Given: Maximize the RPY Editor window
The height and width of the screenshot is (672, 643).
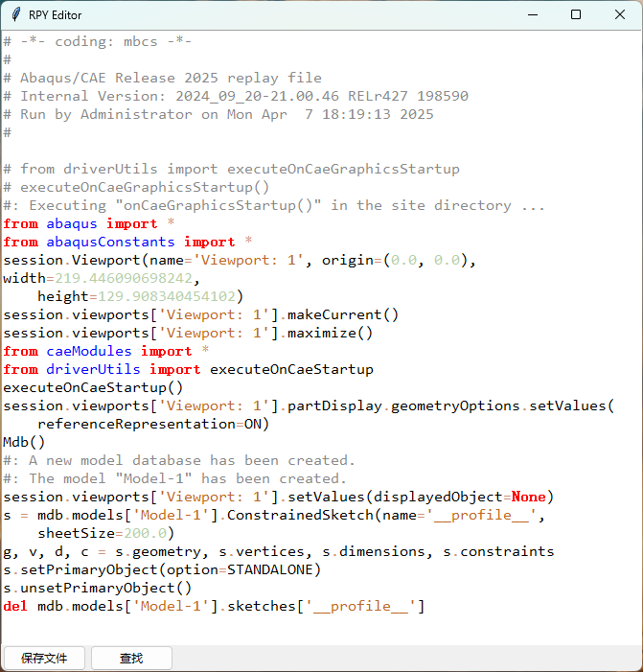Looking at the screenshot, I should tap(576, 14).
